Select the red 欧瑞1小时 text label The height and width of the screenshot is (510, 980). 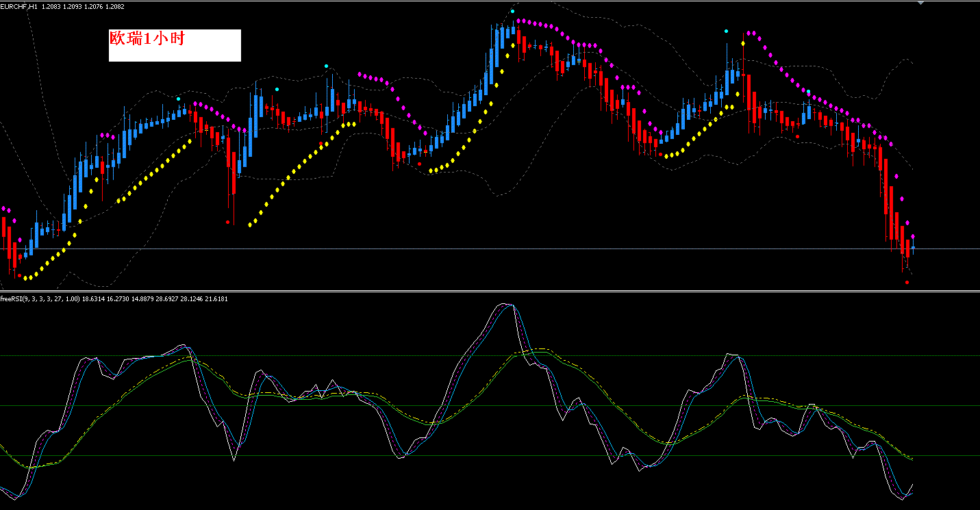click(147, 38)
